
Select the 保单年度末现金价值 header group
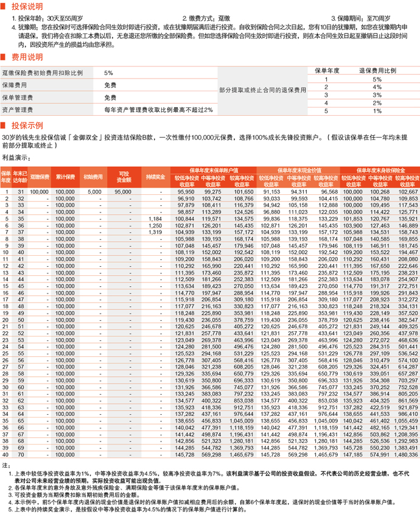tap(297, 171)
